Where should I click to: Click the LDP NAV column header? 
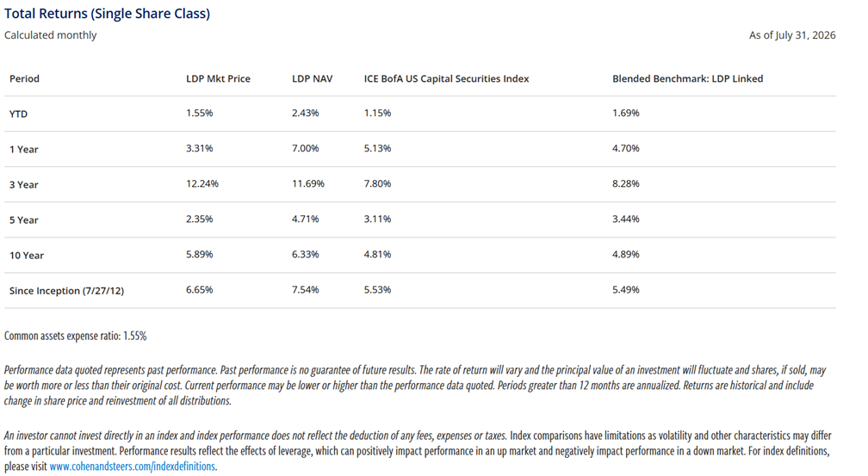click(x=313, y=78)
